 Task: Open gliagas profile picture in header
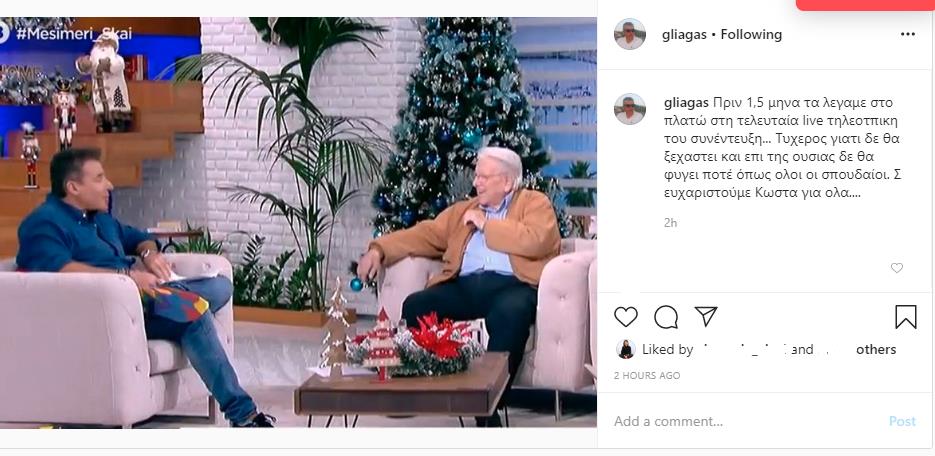[x=630, y=34]
